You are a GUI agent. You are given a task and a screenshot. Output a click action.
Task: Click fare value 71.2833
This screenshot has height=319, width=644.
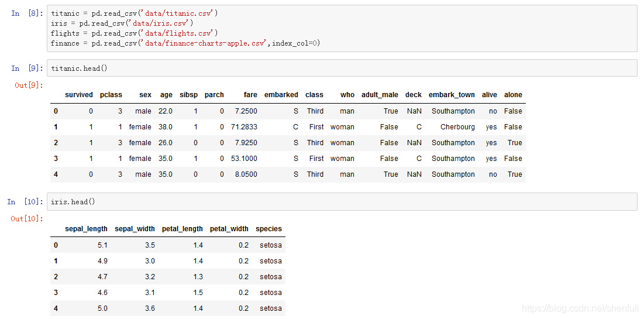(244, 127)
